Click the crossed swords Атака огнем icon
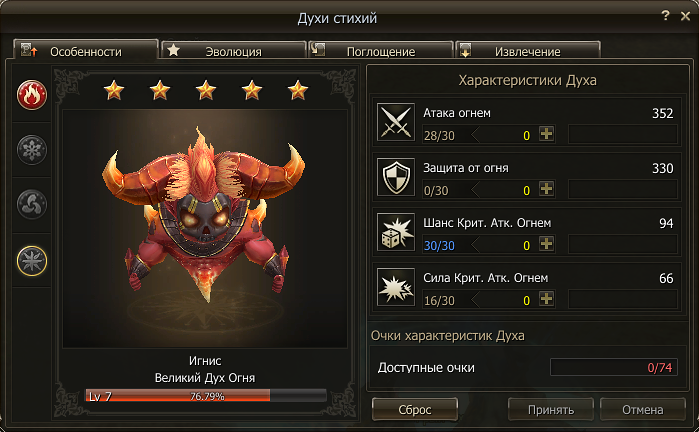Viewport: 699px width, 432px height. pos(395,122)
